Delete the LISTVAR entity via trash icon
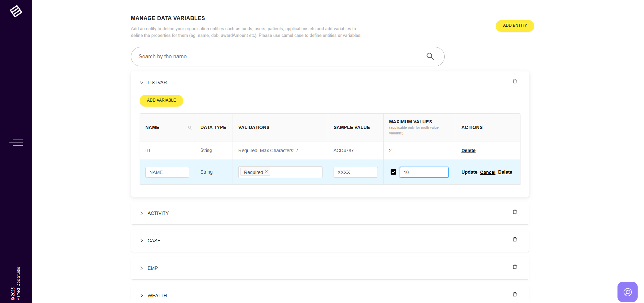The width and height of the screenshot is (644, 303). pyautogui.click(x=514, y=81)
